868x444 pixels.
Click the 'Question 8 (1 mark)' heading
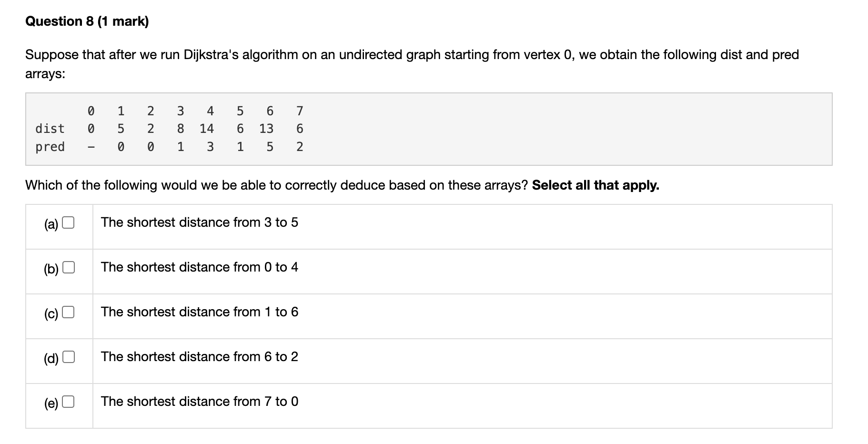(x=88, y=20)
